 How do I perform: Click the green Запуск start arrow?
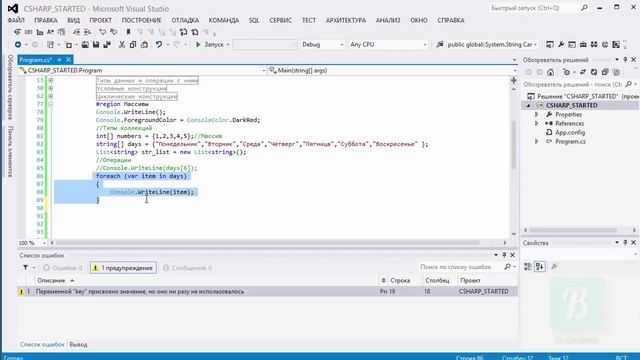tap(198, 44)
